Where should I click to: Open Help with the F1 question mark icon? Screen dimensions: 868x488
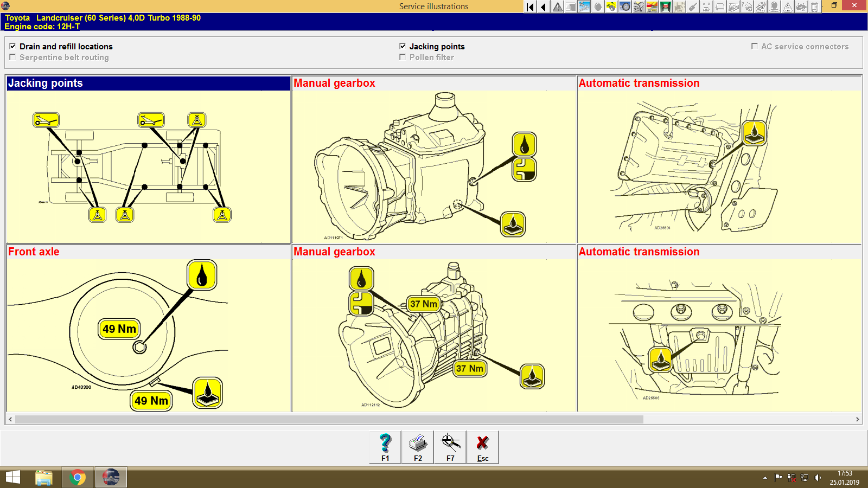[385, 445]
